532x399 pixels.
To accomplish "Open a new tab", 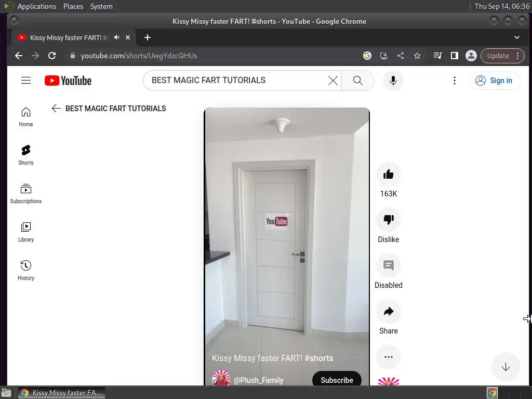I will [x=147, y=37].
